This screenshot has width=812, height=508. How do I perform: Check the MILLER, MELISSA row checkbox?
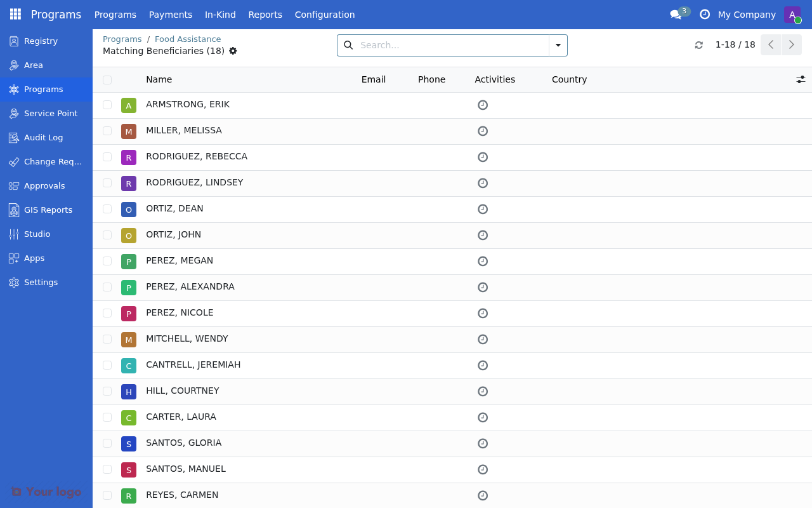tap(107, 131)
